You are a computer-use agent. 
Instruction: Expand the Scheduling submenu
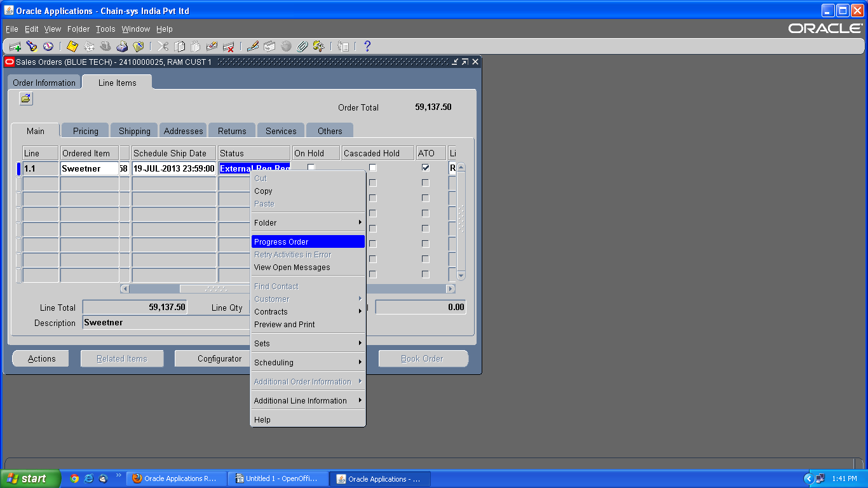click(x=308, y=362)
